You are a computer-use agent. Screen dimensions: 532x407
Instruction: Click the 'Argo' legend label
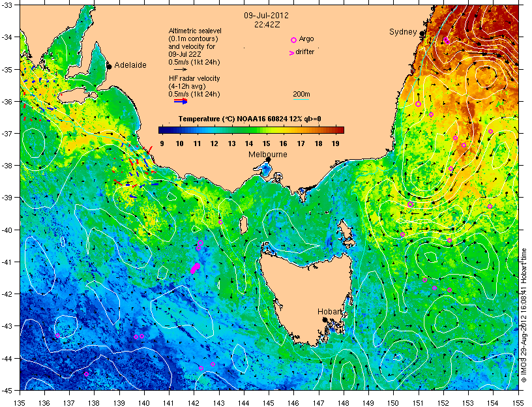[x=306, y=39]
